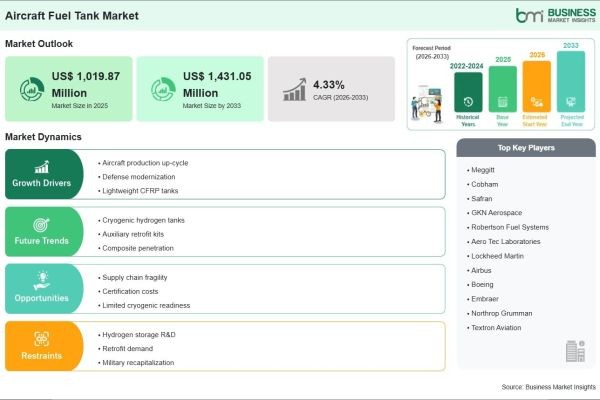600x400 pixels.
Task: Select the Growth Drivers label
Action: pyautogui.click(x=41, y=183)
